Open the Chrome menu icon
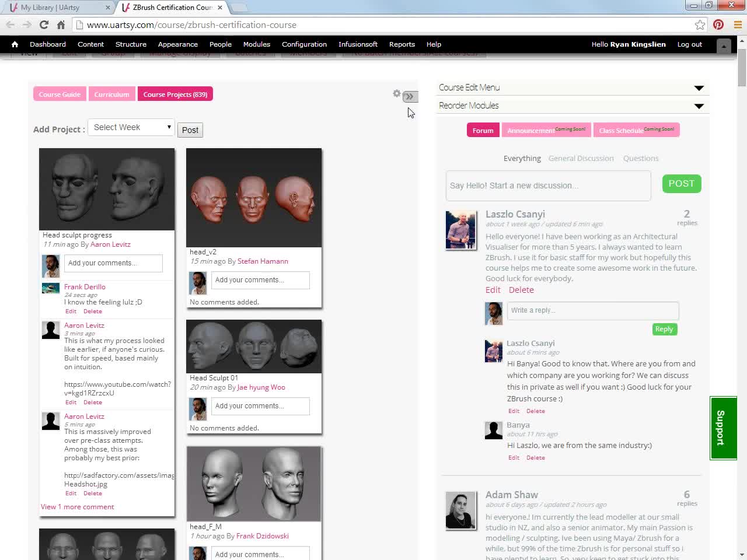The image size is (747, 560). [x=737, y=24]
